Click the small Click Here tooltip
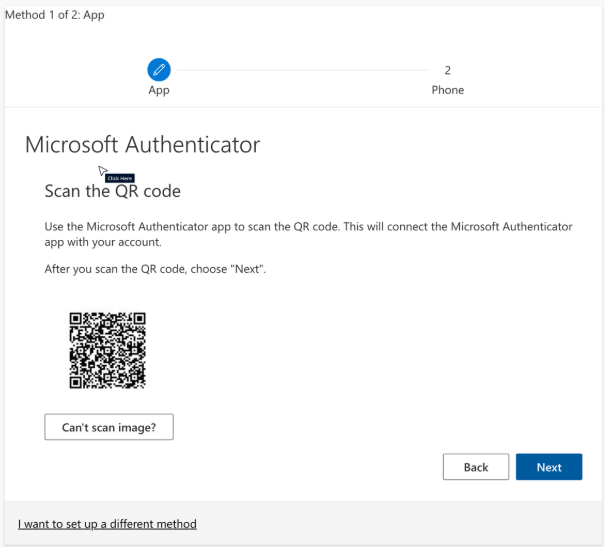 tap(119, 178)
